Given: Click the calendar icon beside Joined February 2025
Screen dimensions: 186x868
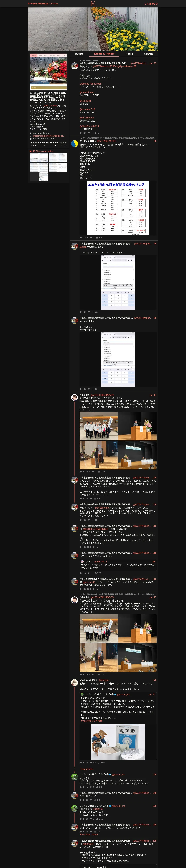Looking at the screenshot, I should [31, 139].
